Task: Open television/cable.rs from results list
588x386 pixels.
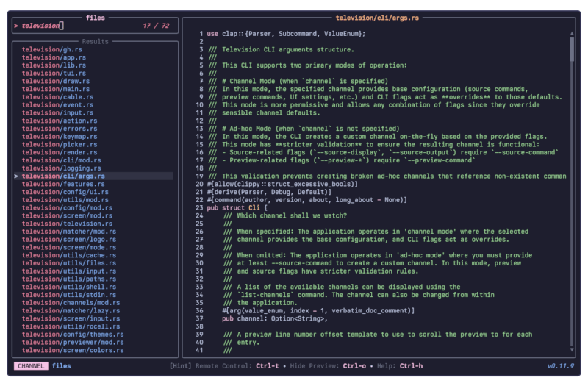Action: pos(58,97)
